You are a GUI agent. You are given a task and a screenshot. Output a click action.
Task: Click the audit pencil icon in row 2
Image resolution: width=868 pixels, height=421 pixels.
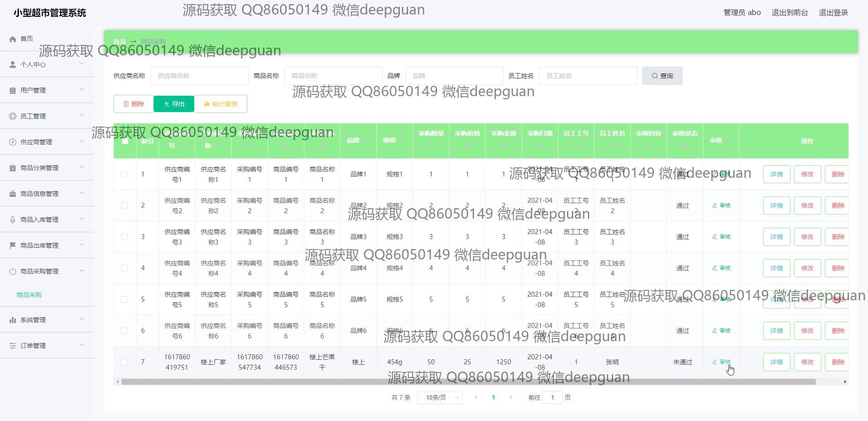point(715,206)
